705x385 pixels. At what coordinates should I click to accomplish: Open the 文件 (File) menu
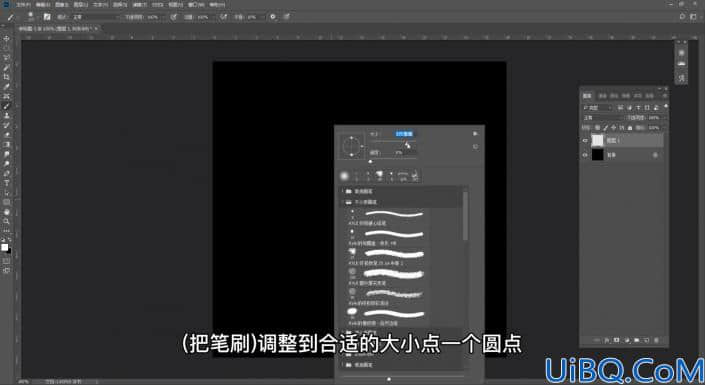point(23,4)
